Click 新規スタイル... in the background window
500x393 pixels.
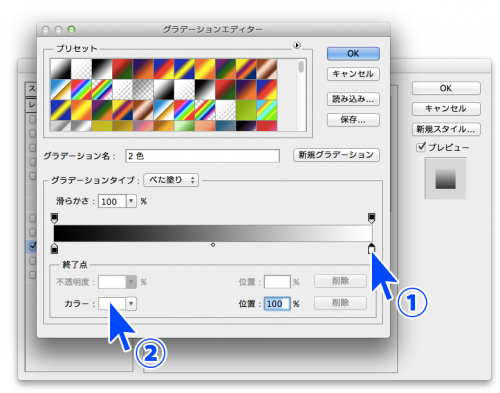(x=446, y=129)
